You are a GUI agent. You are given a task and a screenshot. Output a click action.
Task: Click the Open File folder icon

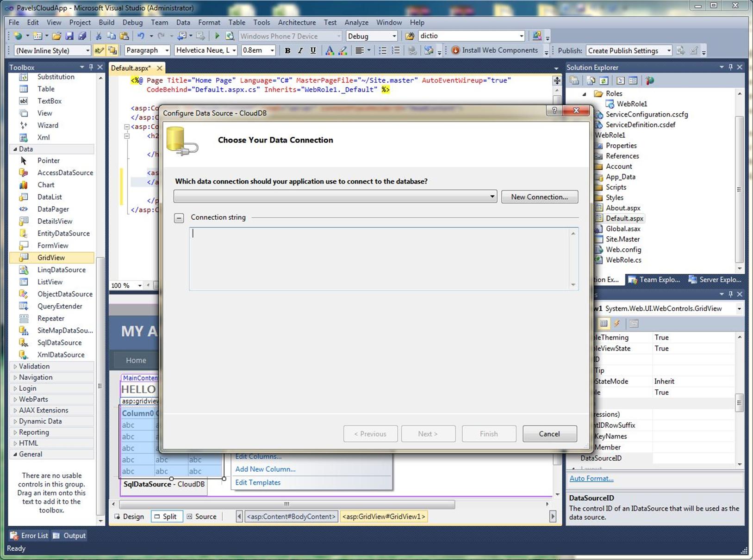click(56, 36)
